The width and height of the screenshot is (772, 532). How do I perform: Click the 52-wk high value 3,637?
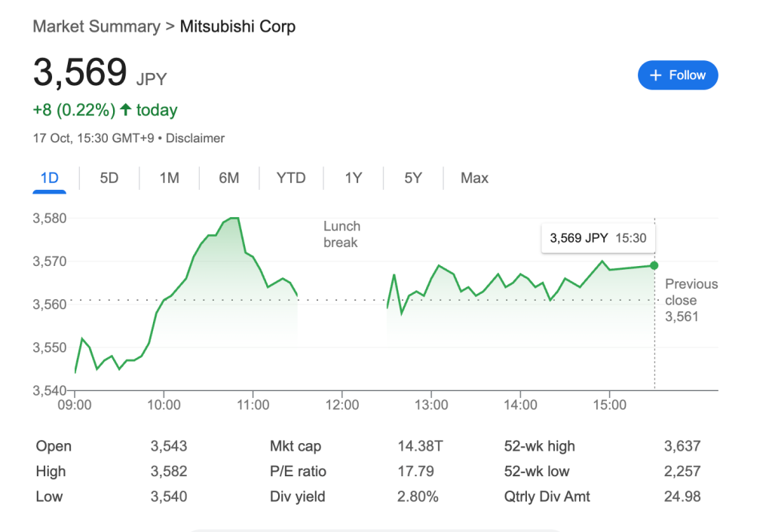[682, 446]
